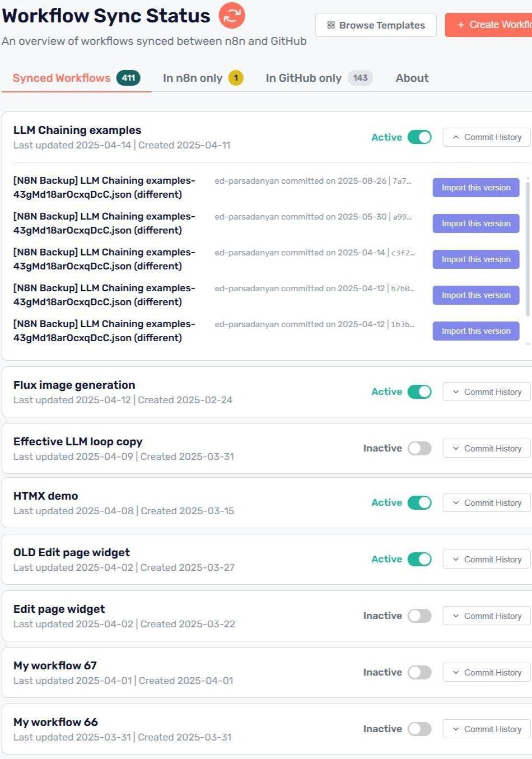Open the Browse Templates button
Viewport: 532px width, 759px height.
click(x=376, y=25)
